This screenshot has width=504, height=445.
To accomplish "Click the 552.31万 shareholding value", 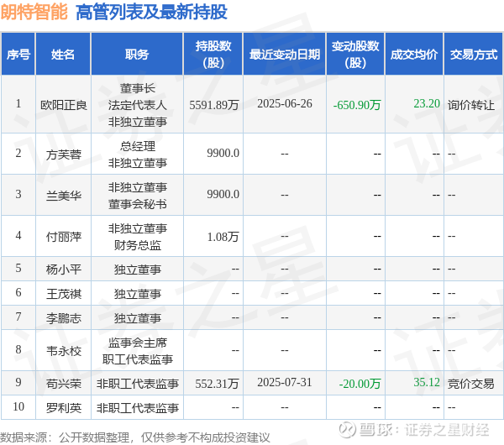I will [217, 384].
